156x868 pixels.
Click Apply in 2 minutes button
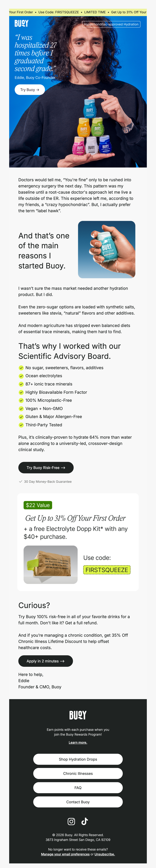(46, 661)
